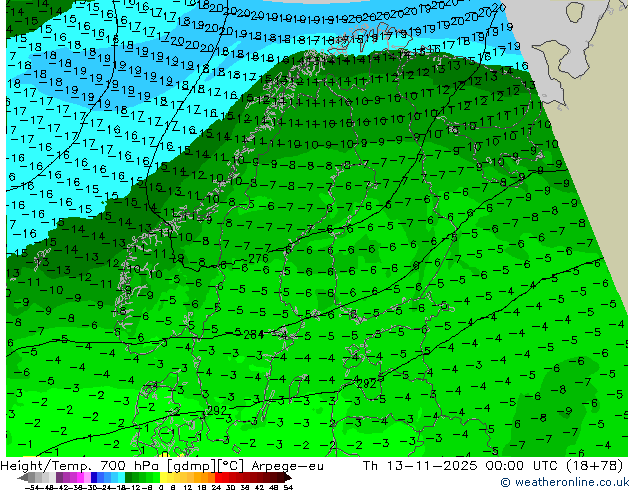The image size is (634, 490).
Task: Click the dark purple swatch in the legend
Action: tap(59, 478)
